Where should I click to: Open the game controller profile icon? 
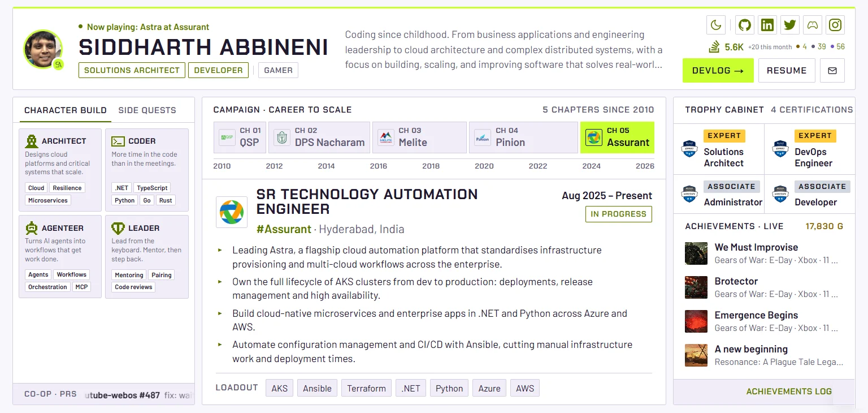813,25
